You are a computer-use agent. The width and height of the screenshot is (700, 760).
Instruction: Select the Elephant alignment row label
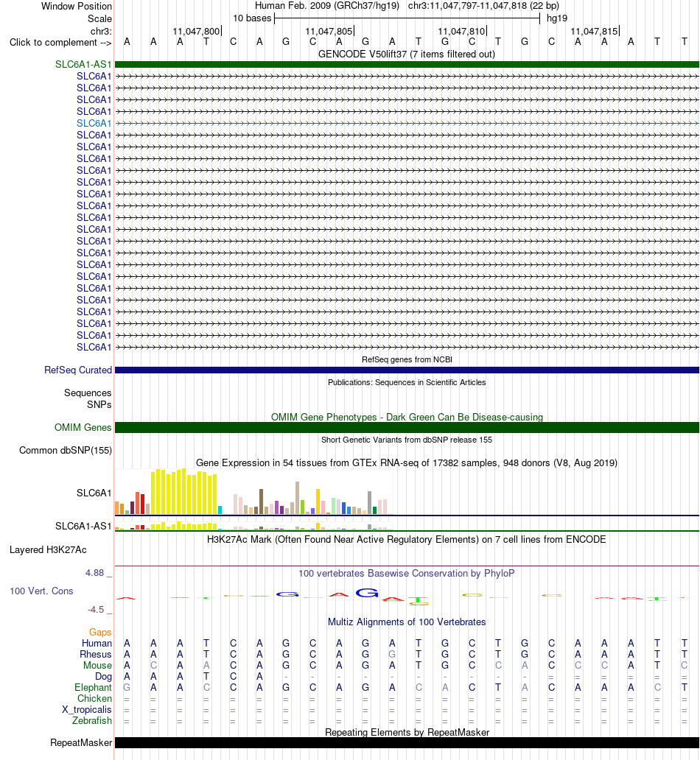(93, 688)
